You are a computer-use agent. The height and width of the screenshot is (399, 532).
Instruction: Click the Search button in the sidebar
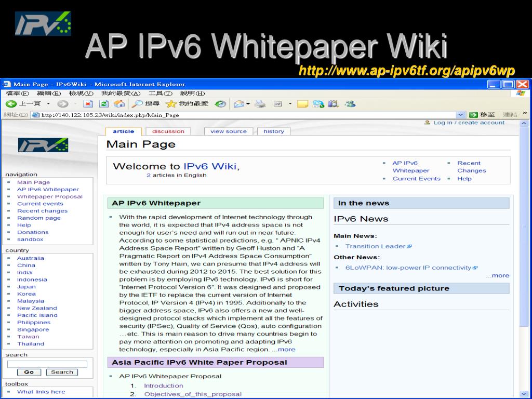click(x=62, y=372)
